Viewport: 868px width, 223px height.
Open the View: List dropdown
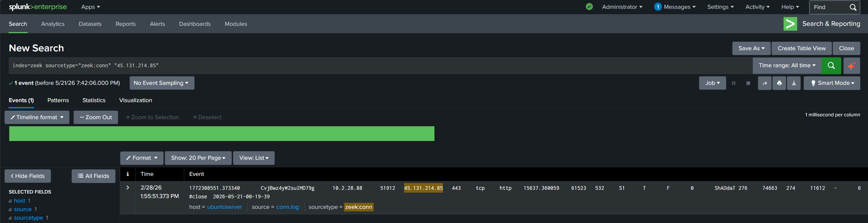[254, 158]
